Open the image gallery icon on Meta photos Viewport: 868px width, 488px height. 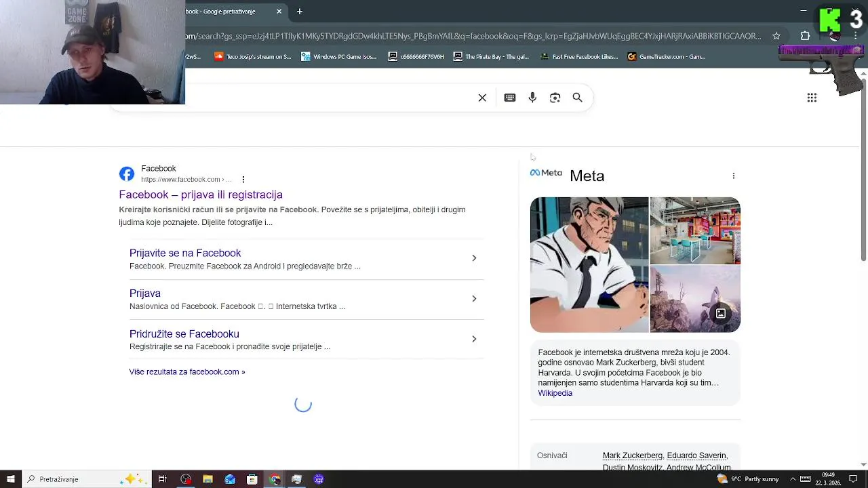721,314
